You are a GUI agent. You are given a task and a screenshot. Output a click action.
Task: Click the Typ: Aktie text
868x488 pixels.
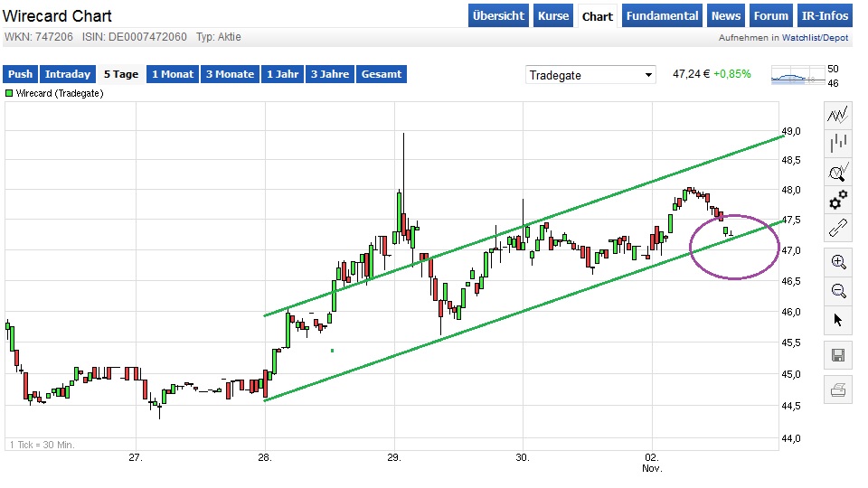[x=218, y=37]
